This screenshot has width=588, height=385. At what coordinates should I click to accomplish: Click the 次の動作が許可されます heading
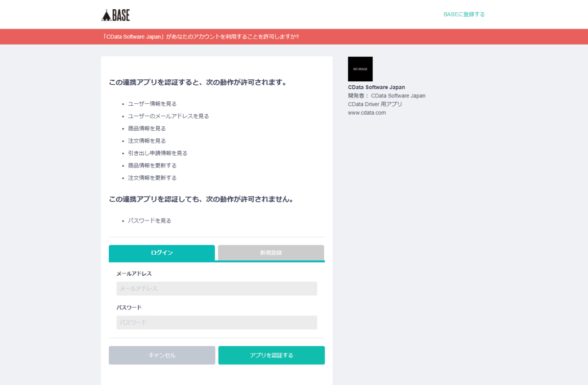coord(198,82)
